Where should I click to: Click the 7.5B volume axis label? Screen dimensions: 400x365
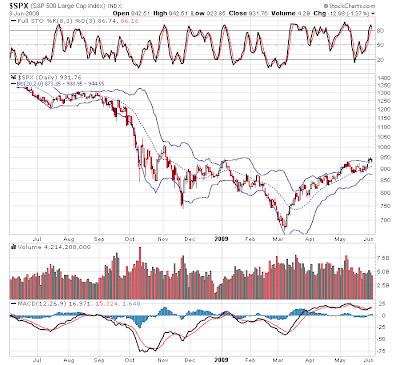point(383,258)
